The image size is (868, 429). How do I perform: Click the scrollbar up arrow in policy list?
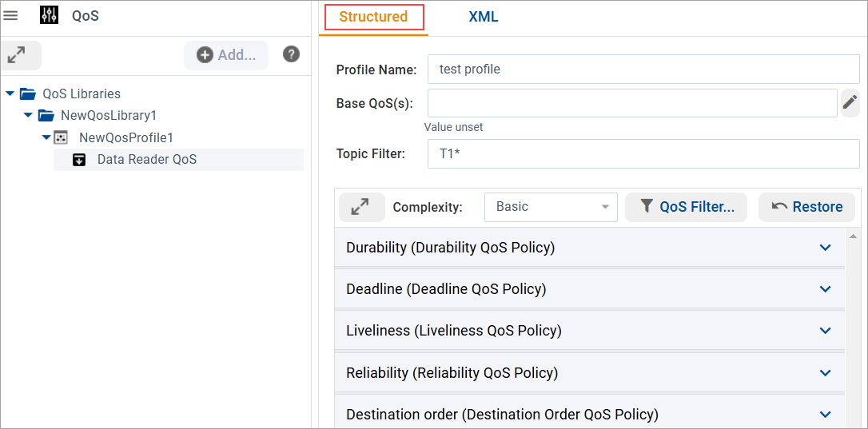tap(853, 237)
